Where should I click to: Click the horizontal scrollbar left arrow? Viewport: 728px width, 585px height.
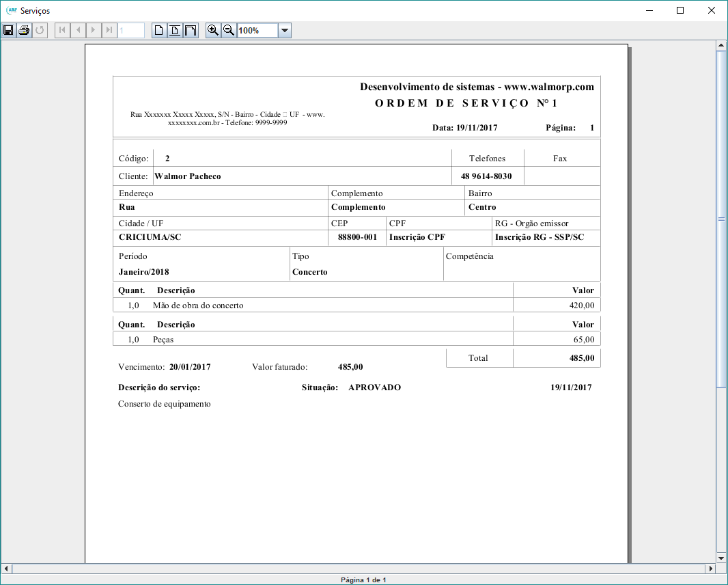[x=7, y=569]
